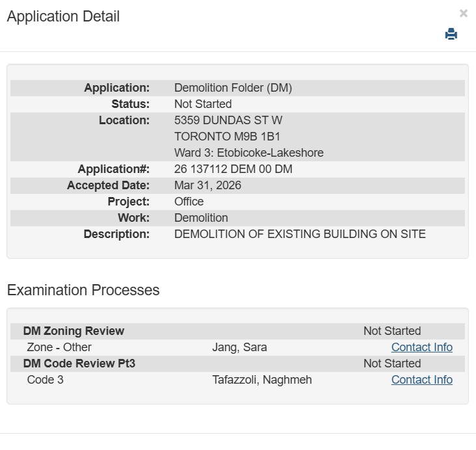Click the 'Not Started' status of DM Code Review Pt3
This screenshot has height=450, width=476.
[392, 364]
